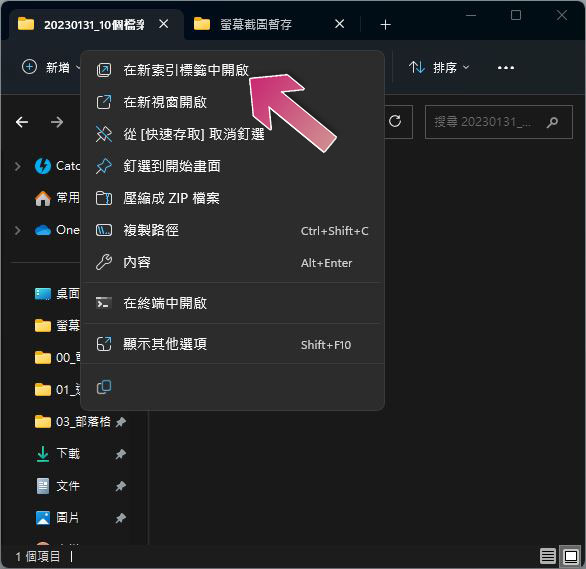This screenshot has height=569, width=586.
Task: Click pin icon beside 文件
Action: [x=120, y=486]
